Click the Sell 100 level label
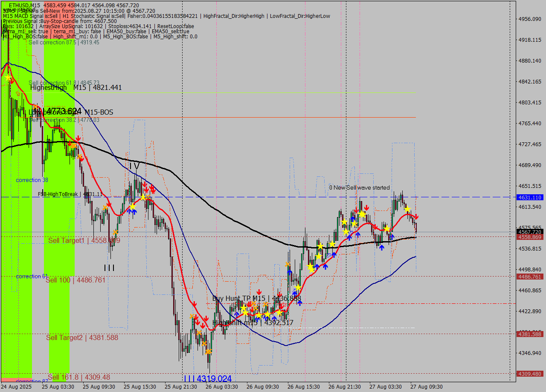The height and width of the screenshot is (392, 546). 76,280
